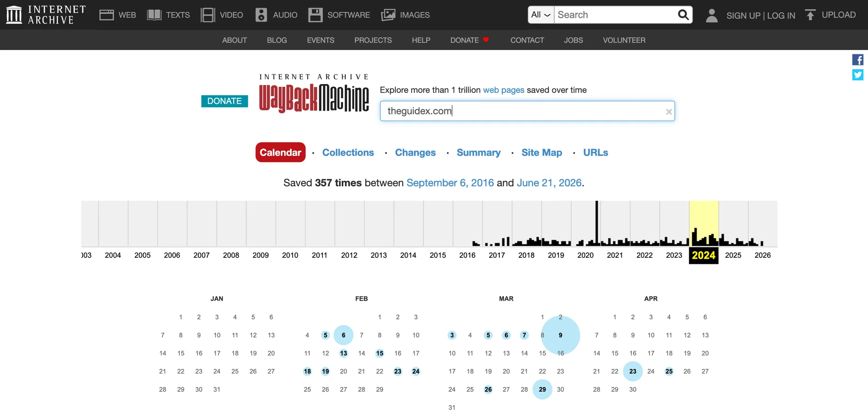Open the All search scope dropdown
868x416 pixels.
pyautogui.click(x=541, y=15)
